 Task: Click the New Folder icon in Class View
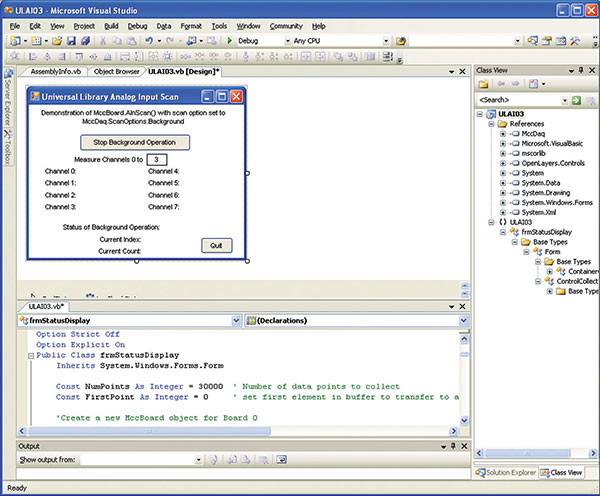484,84
